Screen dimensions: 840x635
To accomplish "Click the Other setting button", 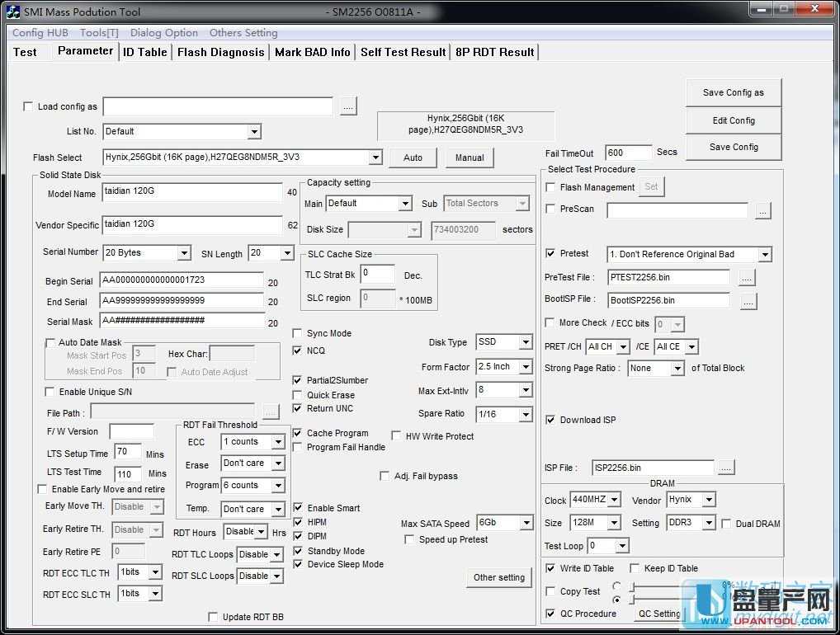I will pos(498,577).
